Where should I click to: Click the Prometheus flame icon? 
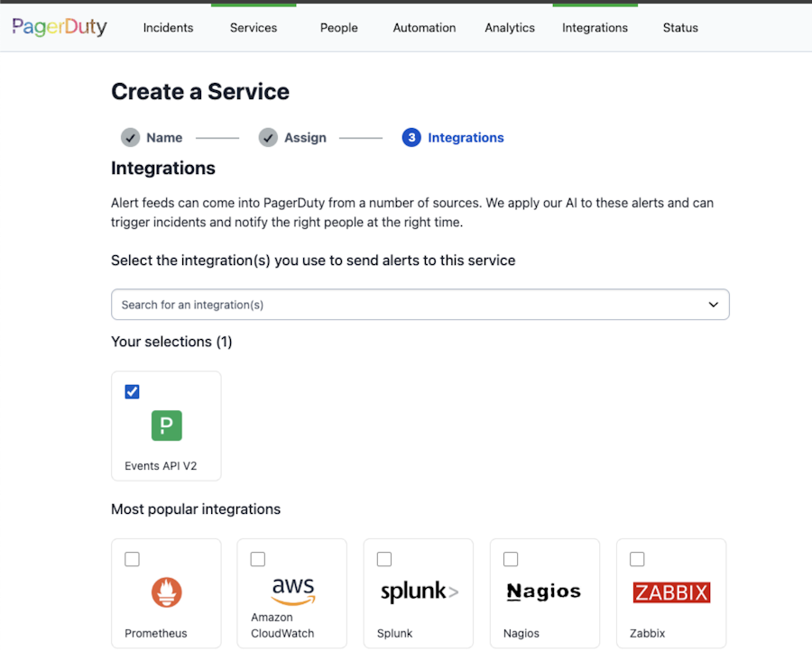[x=166, y=592]
